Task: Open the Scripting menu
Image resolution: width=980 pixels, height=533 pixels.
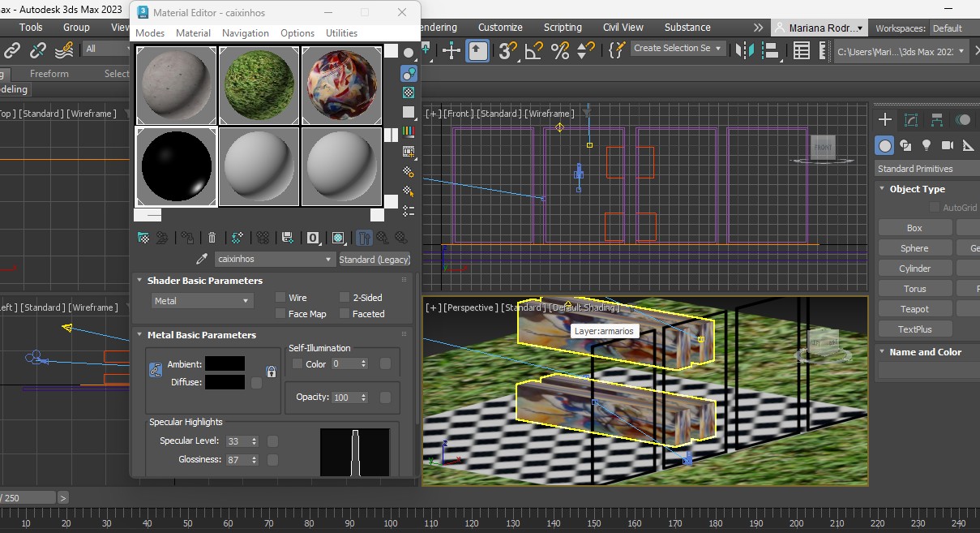Action: pyautogui.click(x=563, y=28)
